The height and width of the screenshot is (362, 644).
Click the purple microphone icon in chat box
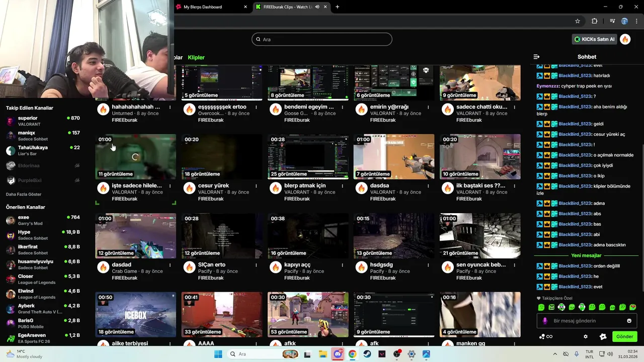pos(545,321)
